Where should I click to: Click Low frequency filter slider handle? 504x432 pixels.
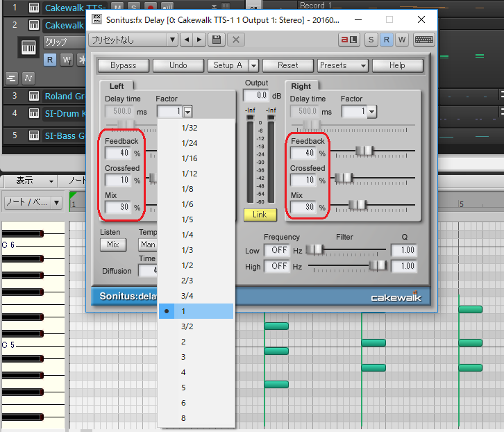point(314,249)
